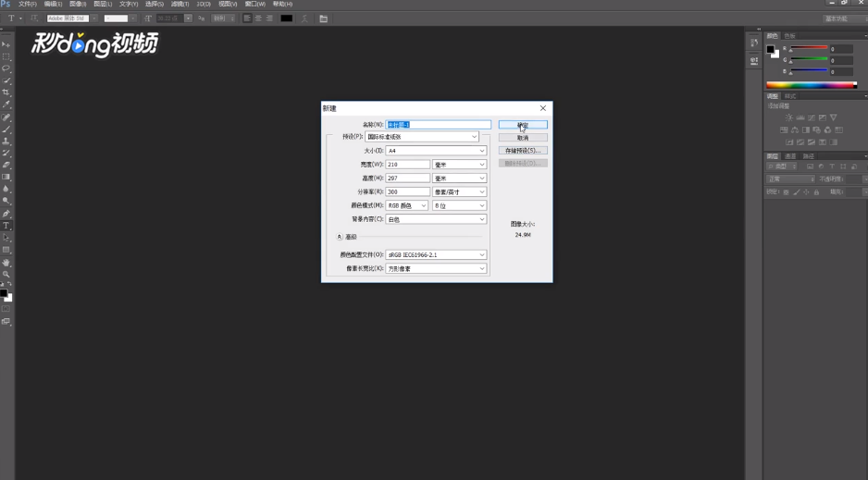Select the Eyedropper tool
Viewport: 868px width, 480px height.
pyautogui.click(x=6, y=105)
